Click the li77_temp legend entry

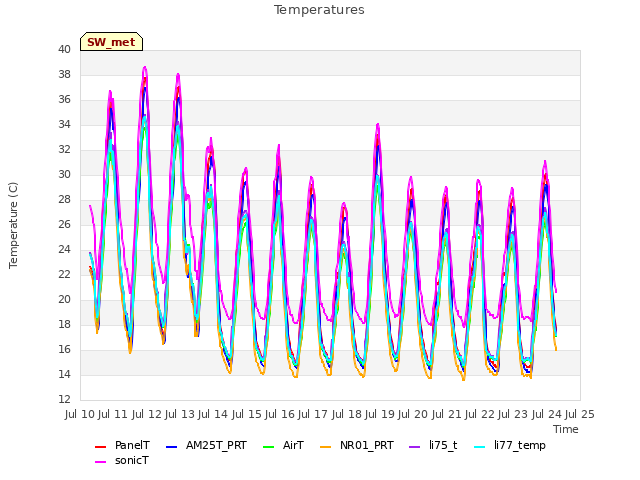coord(510,445)
